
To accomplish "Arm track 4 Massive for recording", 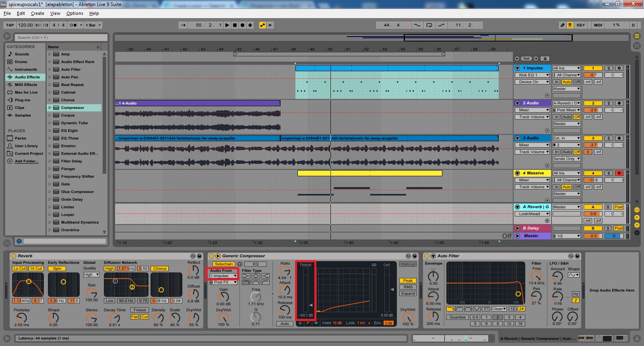I will (619, 173).
